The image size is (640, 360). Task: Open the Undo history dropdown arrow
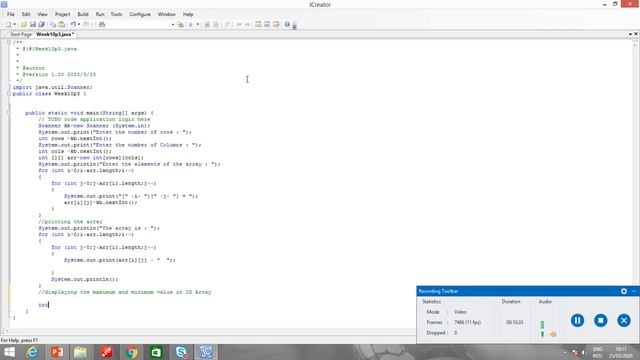coord(79,24)
